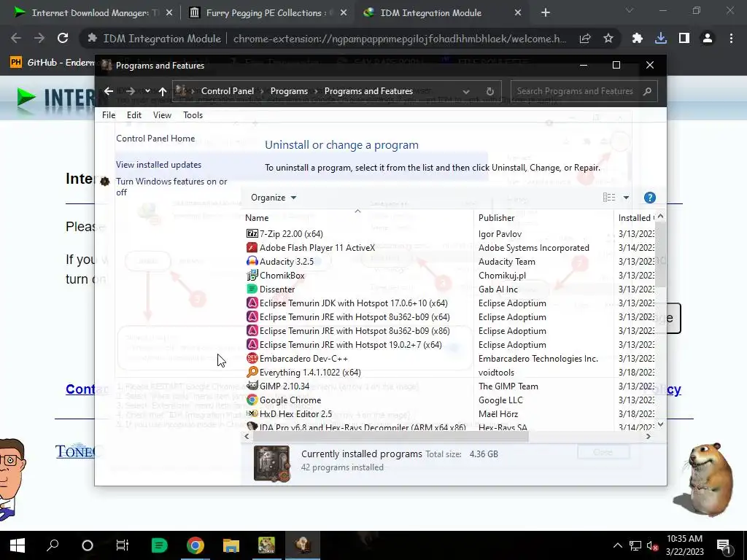Click the Dissenter green icon
This screenshot has height=560, width=747.
tap(252, 289)
